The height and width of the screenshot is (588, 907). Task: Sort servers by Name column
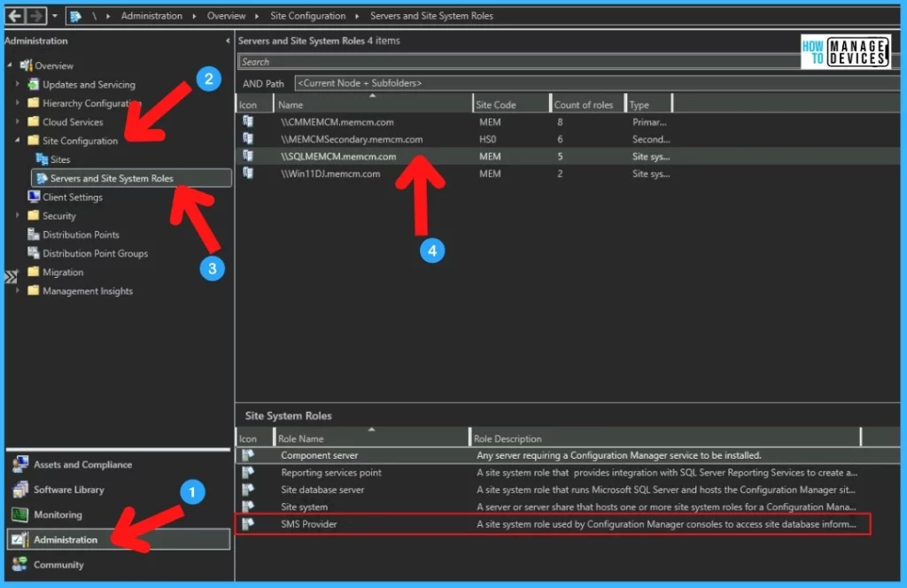click(373, 104)
